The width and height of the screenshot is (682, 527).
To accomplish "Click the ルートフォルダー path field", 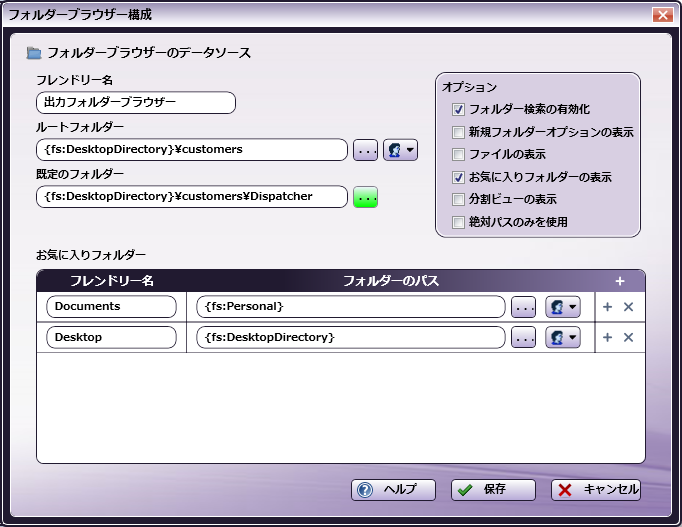I will 192,150.
